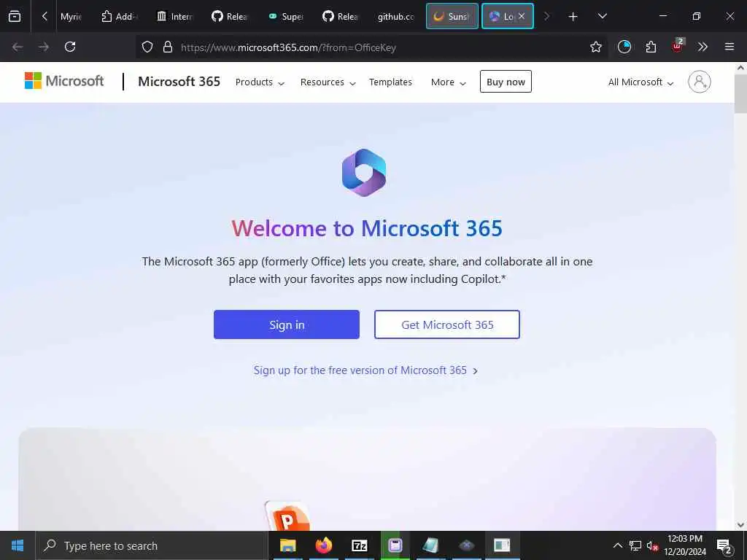This screenshot has height=560, width=747.
Task: Click the site security padlock icon
Action: click(168, 47)
